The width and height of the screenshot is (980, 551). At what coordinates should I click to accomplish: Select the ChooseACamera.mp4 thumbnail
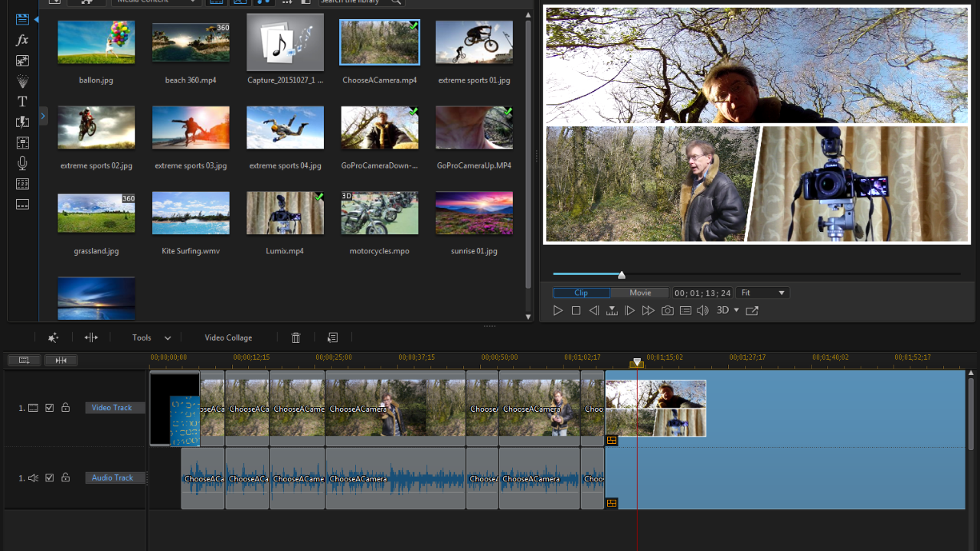(380, 42)
